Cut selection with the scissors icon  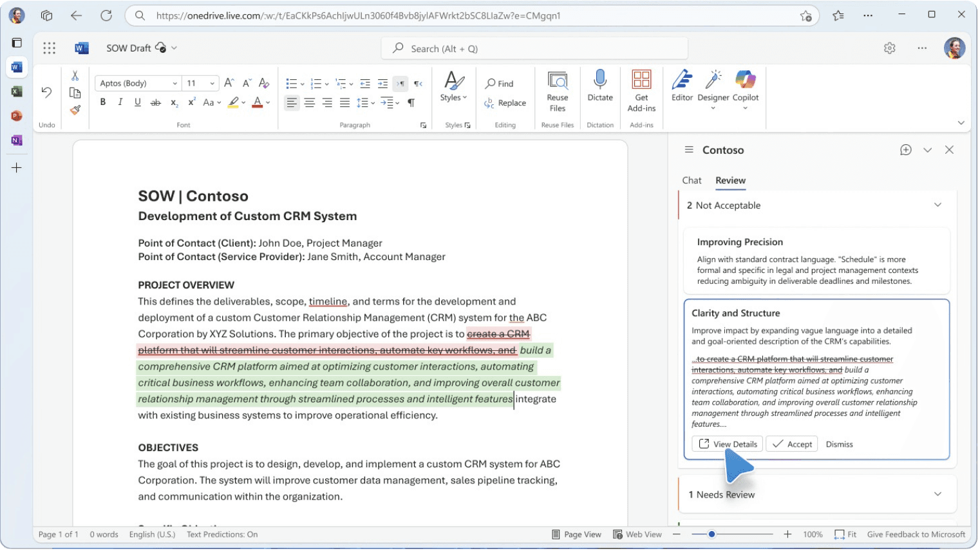(x=75, y=75)
